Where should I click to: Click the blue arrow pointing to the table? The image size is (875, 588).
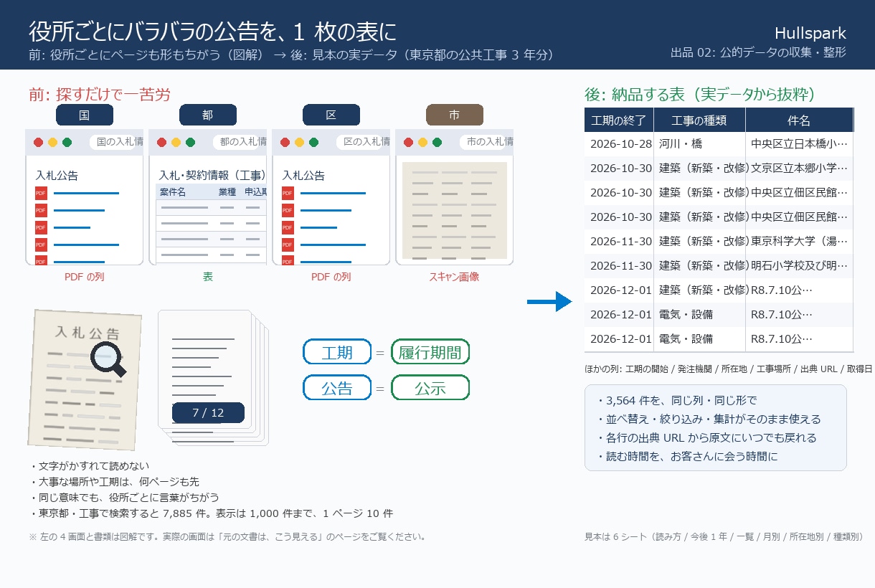549,302
